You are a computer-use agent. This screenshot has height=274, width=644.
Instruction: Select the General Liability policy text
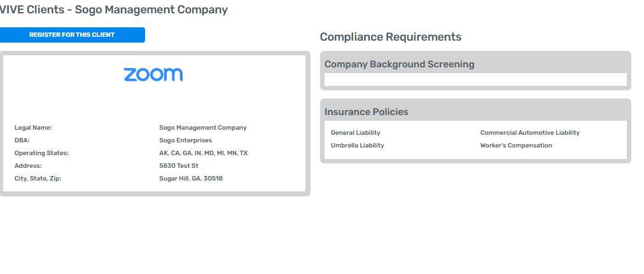[x=356, y=133]
